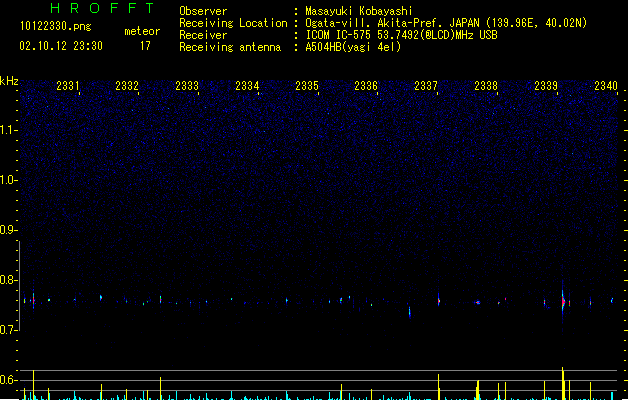Click the Receiving antenna label
Screen dimensions: 629x400
click(x=230, y=47)
